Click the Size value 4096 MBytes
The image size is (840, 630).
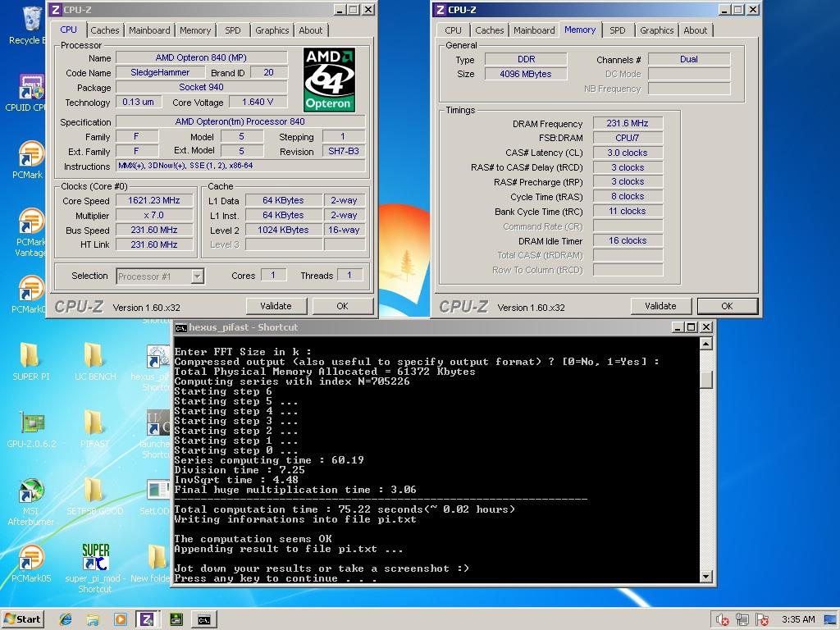click(526, 74)
